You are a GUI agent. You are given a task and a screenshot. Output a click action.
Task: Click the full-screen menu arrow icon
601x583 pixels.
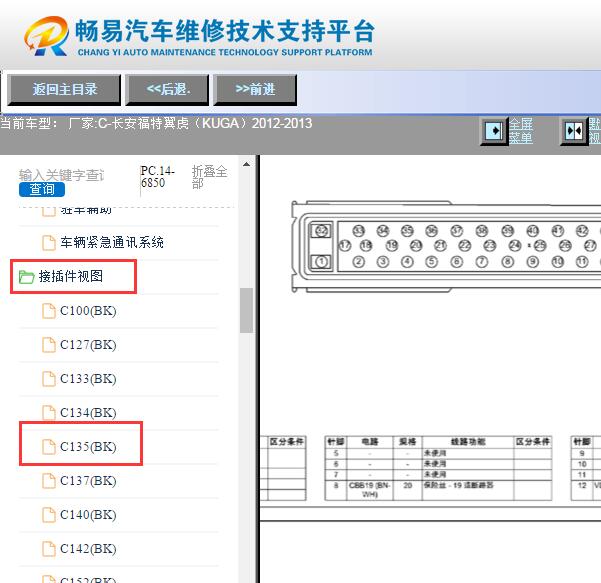(494, 131)
